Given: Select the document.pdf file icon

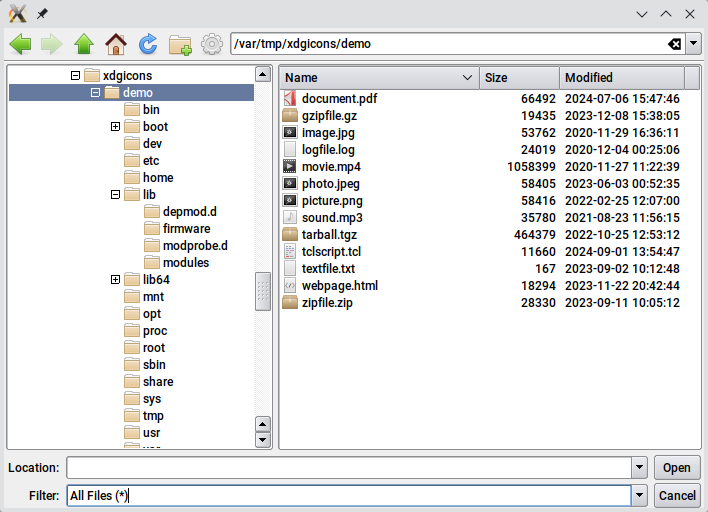Looking at the screenshot, I should [290, 98].
